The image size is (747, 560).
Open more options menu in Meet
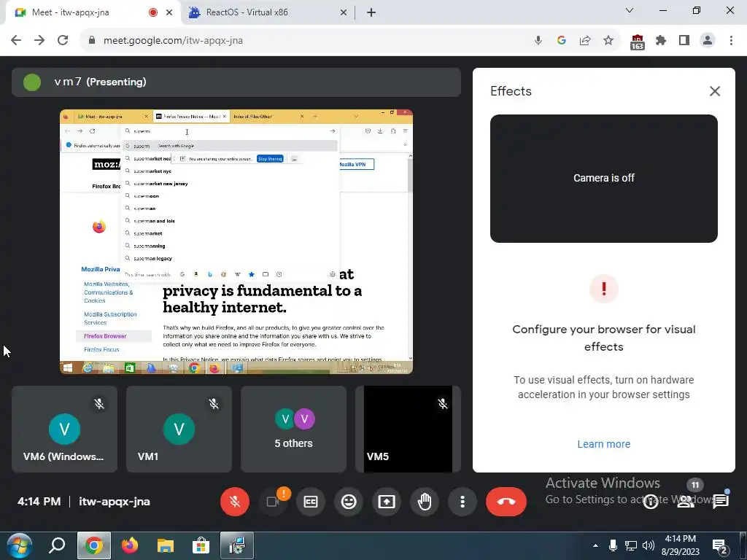pyautogui.click(x=462, y=502)
